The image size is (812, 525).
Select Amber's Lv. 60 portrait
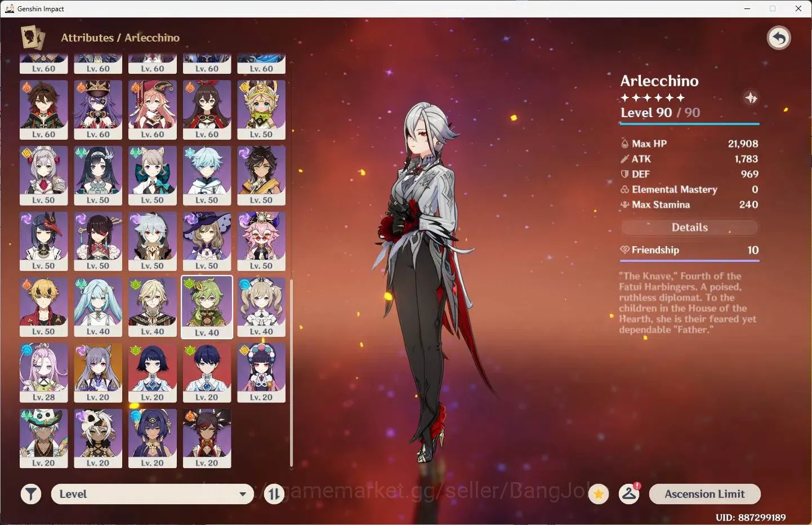(207, 110)
